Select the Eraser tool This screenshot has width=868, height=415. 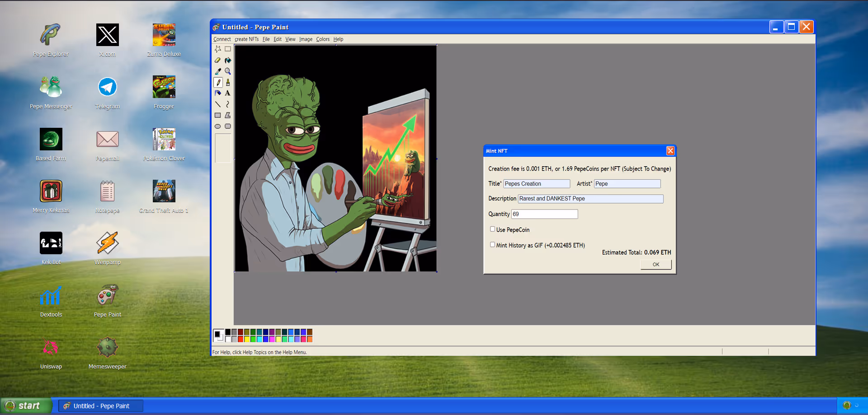point(217,60)
